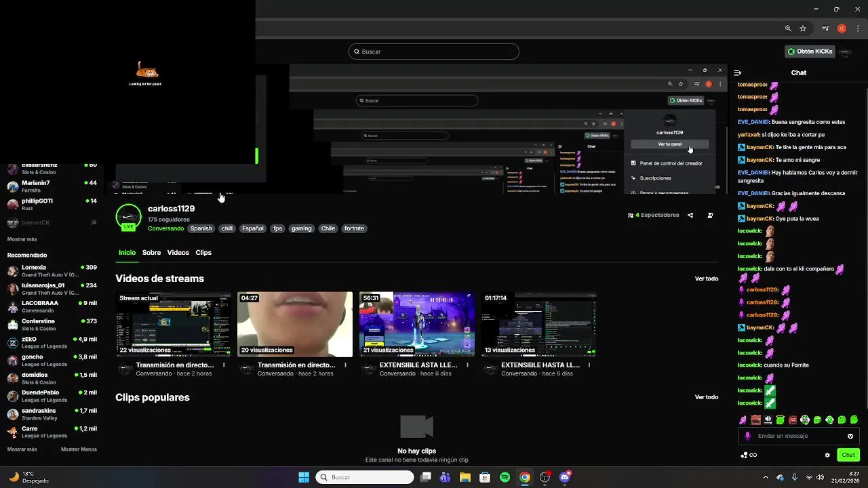This screenshot has height=488, width=868.
Task: Expand followed channels with Mostrar más under bayronCK
Action: click(22, 239)
